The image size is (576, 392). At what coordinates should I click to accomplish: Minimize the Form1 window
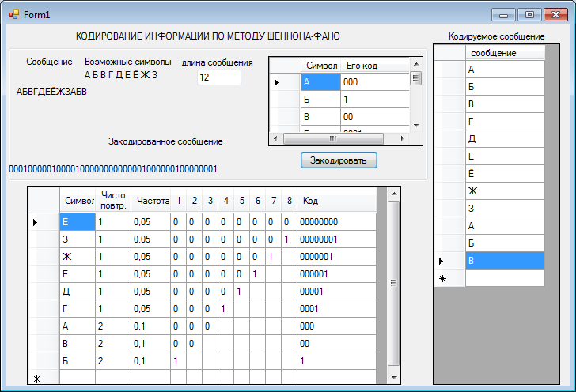click(504, 15)
